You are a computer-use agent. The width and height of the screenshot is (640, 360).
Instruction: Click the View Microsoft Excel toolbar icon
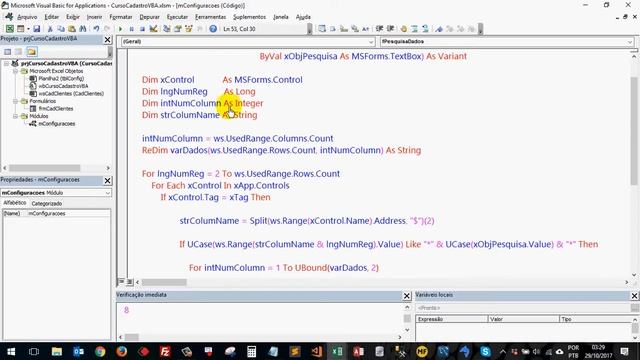point(9,29)
